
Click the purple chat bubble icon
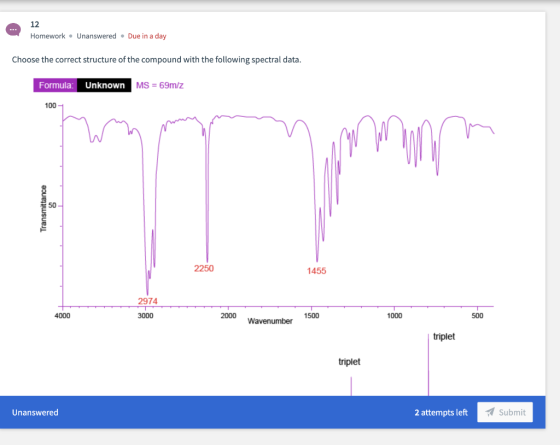(x=13, y=30)
